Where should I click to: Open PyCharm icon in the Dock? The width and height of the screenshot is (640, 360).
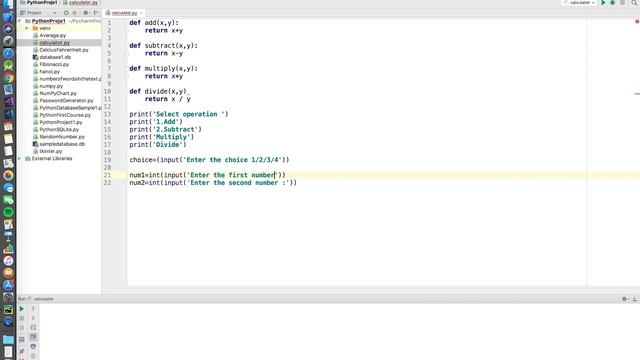point(8,310)
